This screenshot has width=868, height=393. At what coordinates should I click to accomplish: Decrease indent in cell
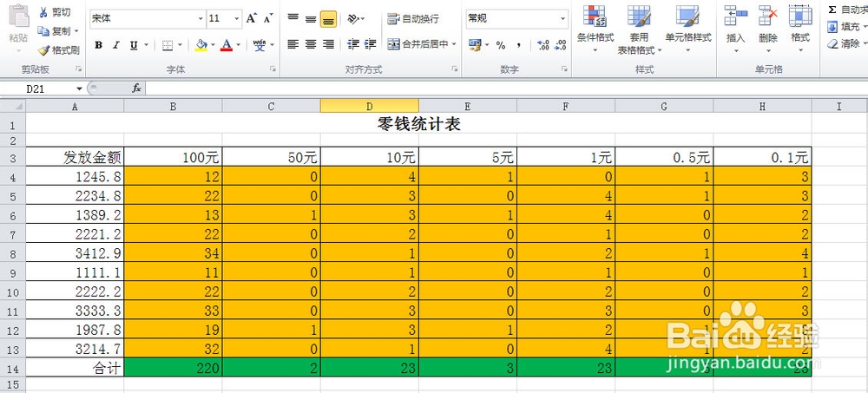coord(353,43)
